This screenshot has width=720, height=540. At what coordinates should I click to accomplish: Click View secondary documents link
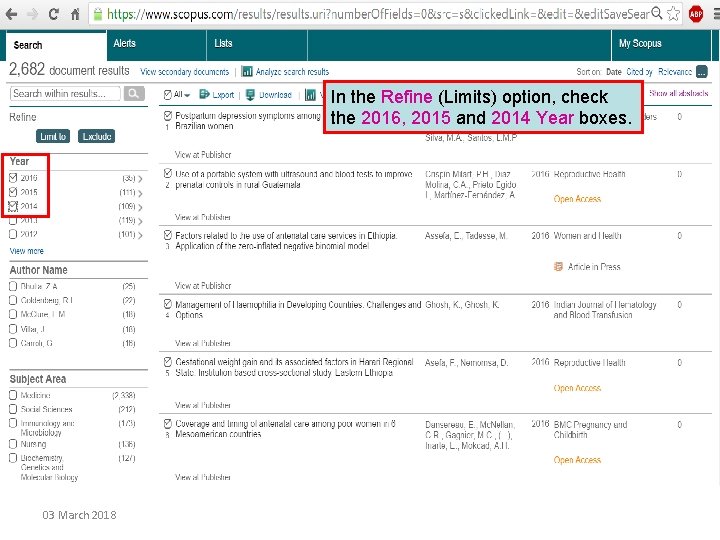click(x=185, y=72)
